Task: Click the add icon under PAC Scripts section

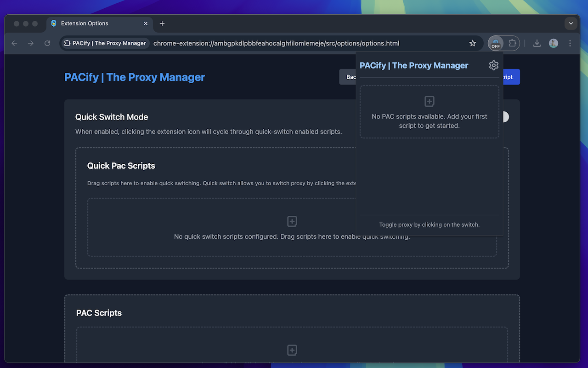Action: (x=292, y=350)
